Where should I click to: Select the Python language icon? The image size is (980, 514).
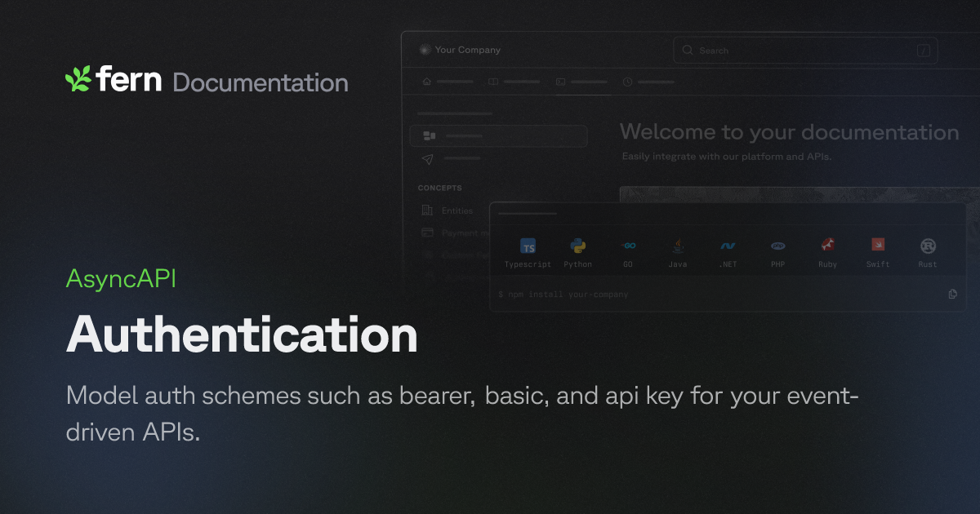click(x=578, y=246)
